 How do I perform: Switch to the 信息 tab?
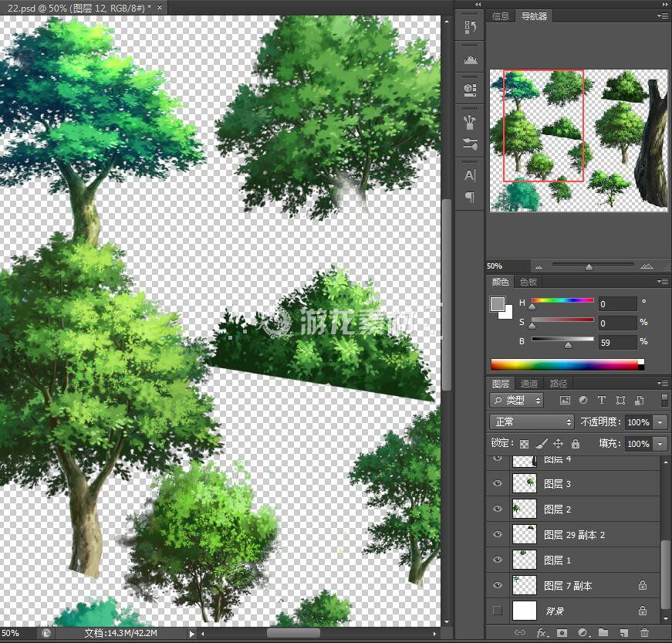(500, 16)
